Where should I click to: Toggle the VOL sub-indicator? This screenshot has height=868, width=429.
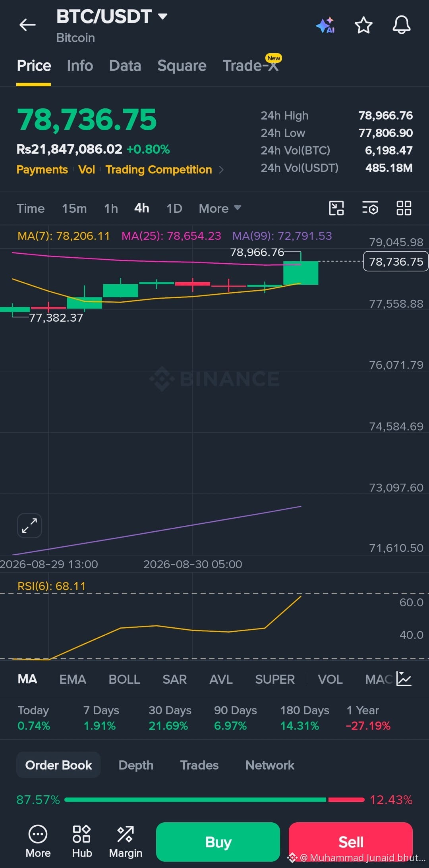[330, 679]
